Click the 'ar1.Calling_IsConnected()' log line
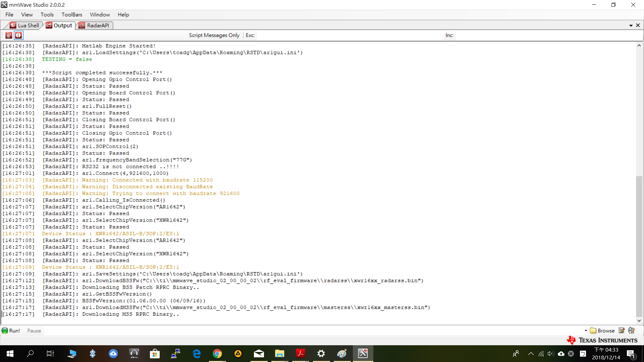Image resolution: width=644 pixels, height=362 pixels. [123, 200]
